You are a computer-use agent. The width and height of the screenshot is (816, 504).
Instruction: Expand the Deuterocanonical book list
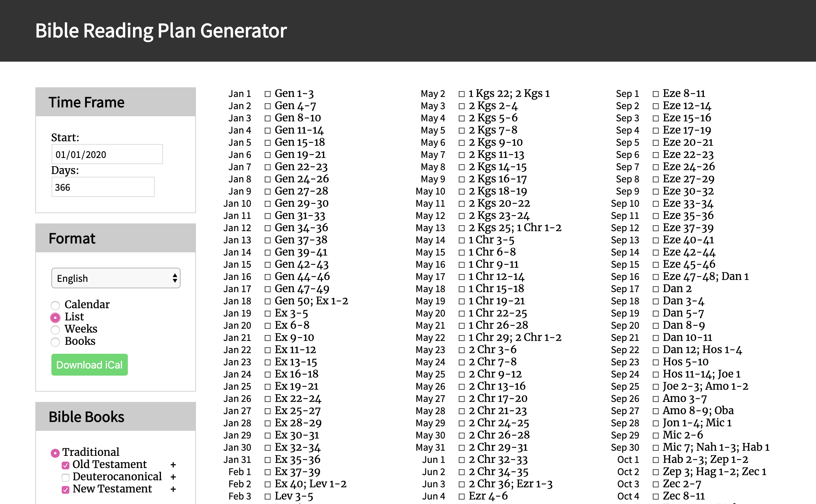click(x=173, y=477)
